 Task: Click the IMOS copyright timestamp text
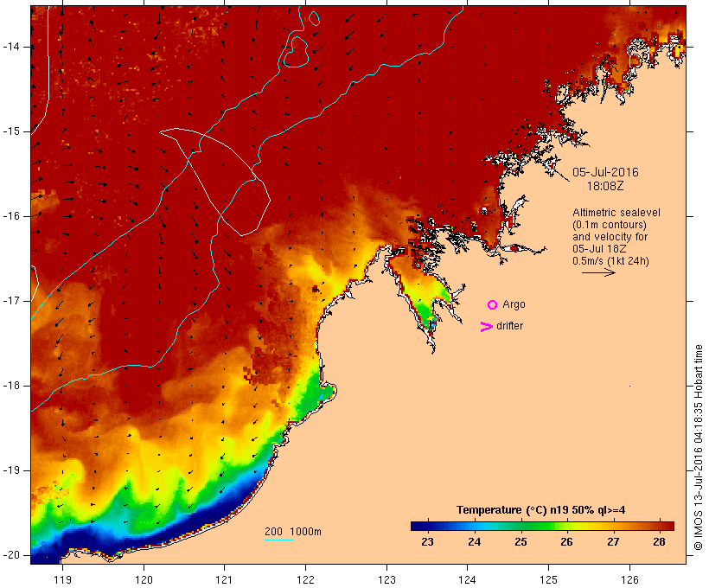(x=699, y=447)
